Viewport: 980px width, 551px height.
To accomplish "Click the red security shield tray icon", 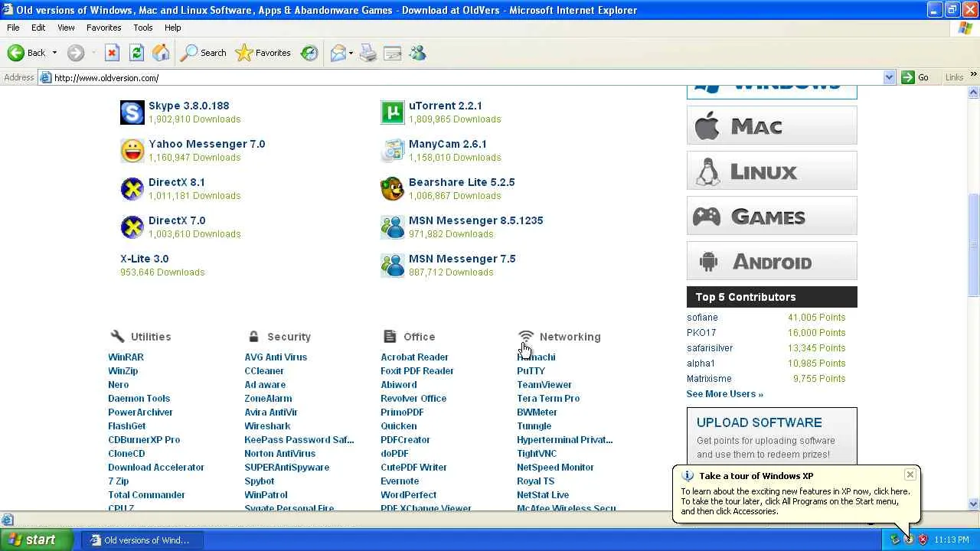I will coord(923,540).
